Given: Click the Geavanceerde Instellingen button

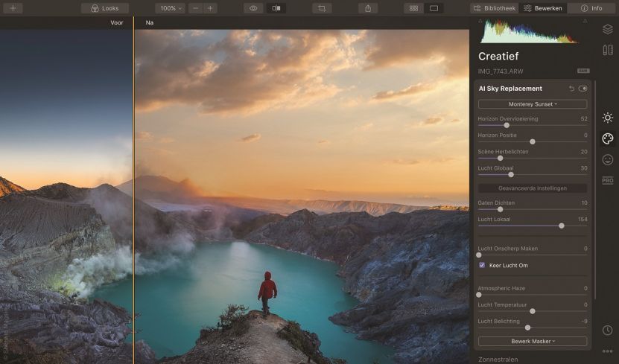Looking at the screenshot, I should [532, 188].
